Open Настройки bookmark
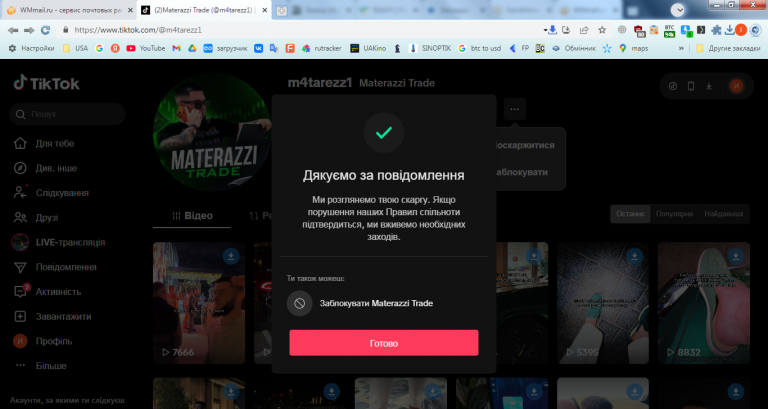The width and height of the screenshot is (768, 409). point(31,48)
